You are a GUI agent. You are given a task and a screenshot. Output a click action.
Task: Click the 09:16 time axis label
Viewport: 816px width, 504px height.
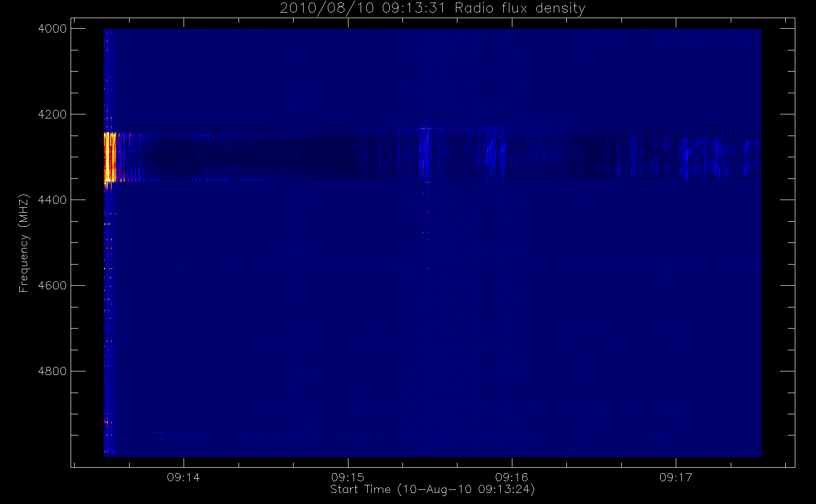click(512, 477)
